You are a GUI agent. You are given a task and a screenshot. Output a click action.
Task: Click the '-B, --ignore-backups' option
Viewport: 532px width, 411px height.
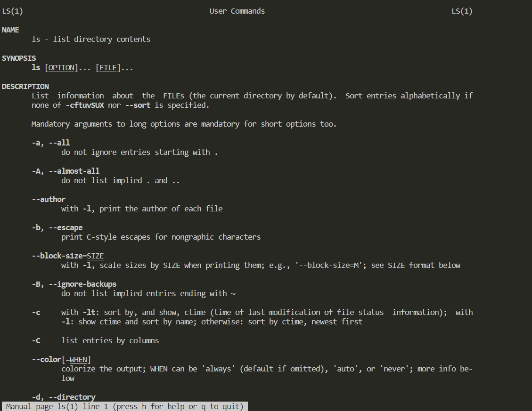pyautogui.click(x=74, y=284)
